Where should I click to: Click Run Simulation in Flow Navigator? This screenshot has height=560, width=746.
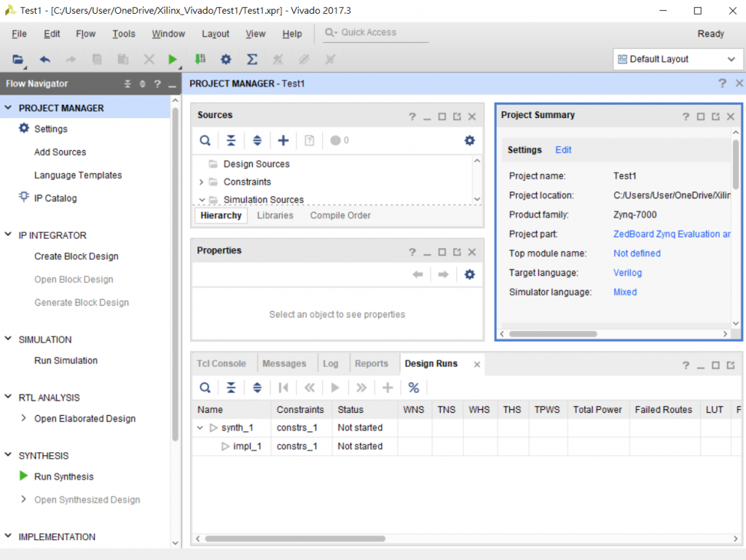point(66,360)
